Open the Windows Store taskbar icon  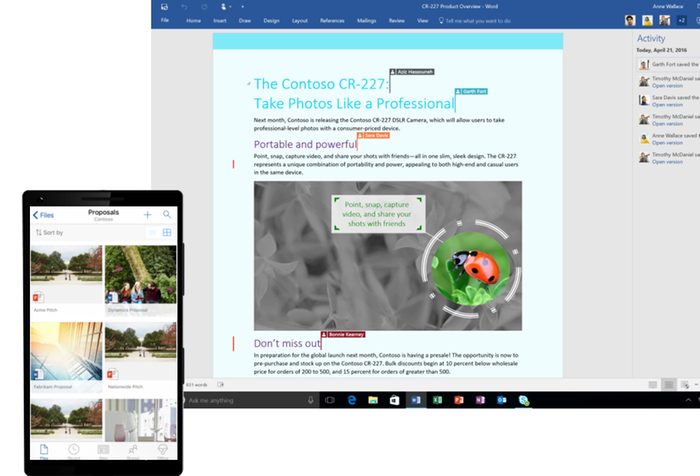click(x=394, y=400)
